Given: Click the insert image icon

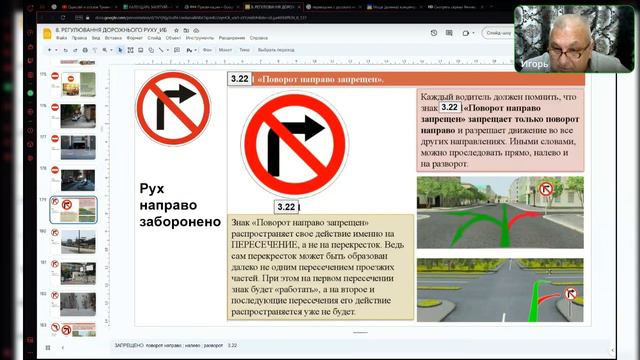Looking at the screenshot, I should pyautogui.click(x=140, y=50).
